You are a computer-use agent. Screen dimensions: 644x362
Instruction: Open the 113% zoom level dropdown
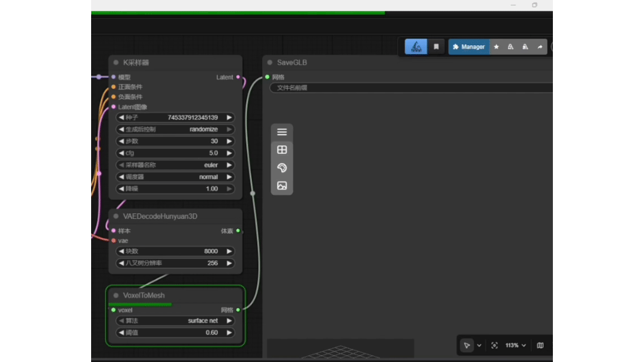click(x=516, y=345)
